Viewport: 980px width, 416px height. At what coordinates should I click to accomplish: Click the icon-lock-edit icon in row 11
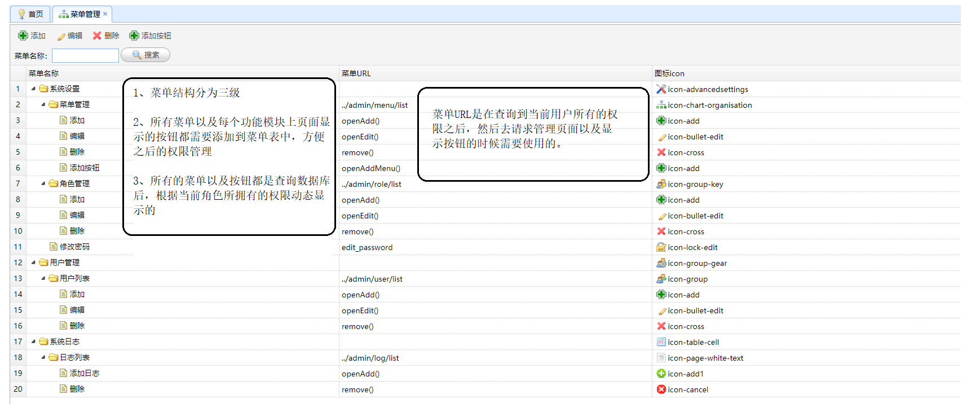661,247
